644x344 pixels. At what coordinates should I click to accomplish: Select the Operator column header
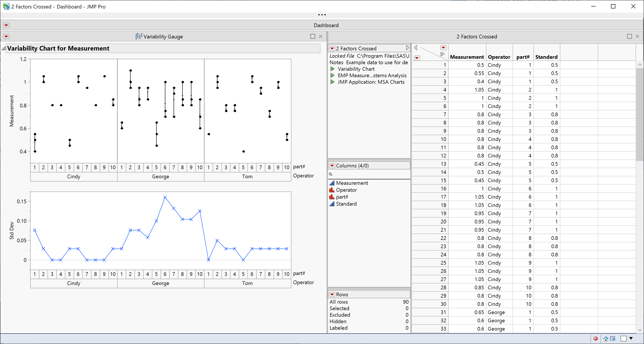pyautogui.click(x=499, y=57)
